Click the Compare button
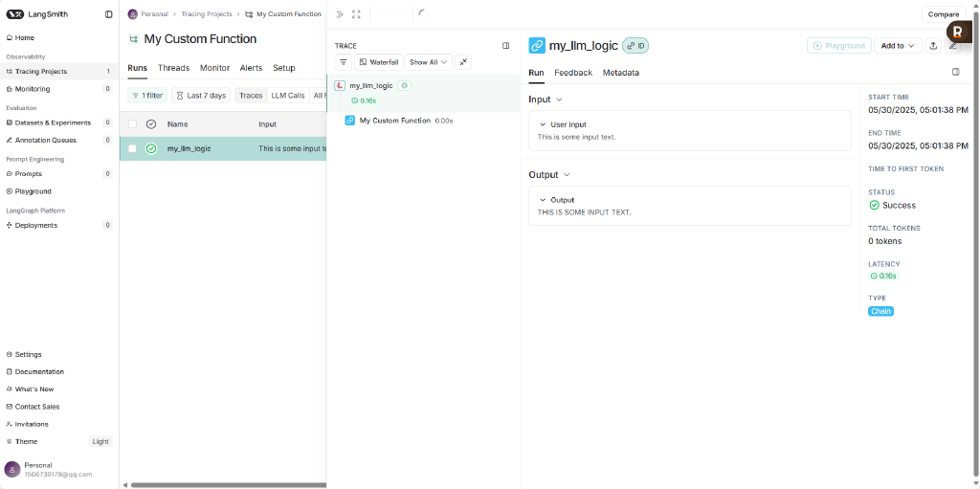 click(x=943, y=14)
